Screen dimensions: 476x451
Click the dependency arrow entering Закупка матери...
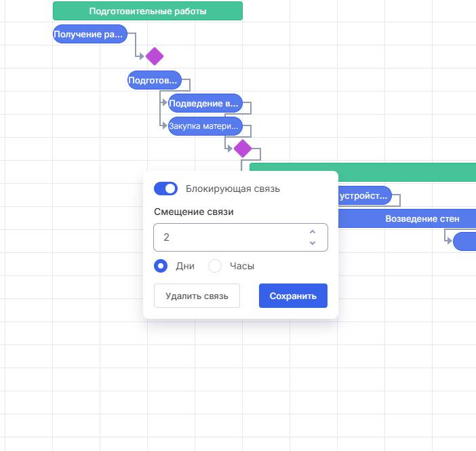click(163, 126)
